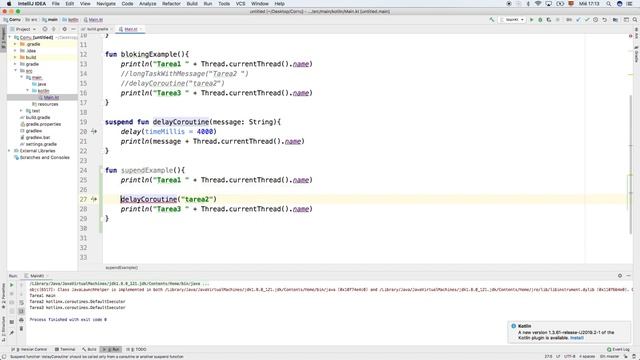The height and width of the screenshot is (360, 640).
Task: Expand External Libraries node
Action: pos(10,151)
